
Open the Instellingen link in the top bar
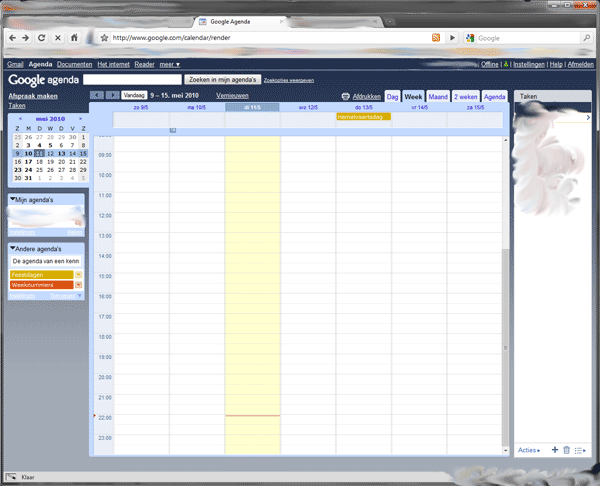point(529,64)
